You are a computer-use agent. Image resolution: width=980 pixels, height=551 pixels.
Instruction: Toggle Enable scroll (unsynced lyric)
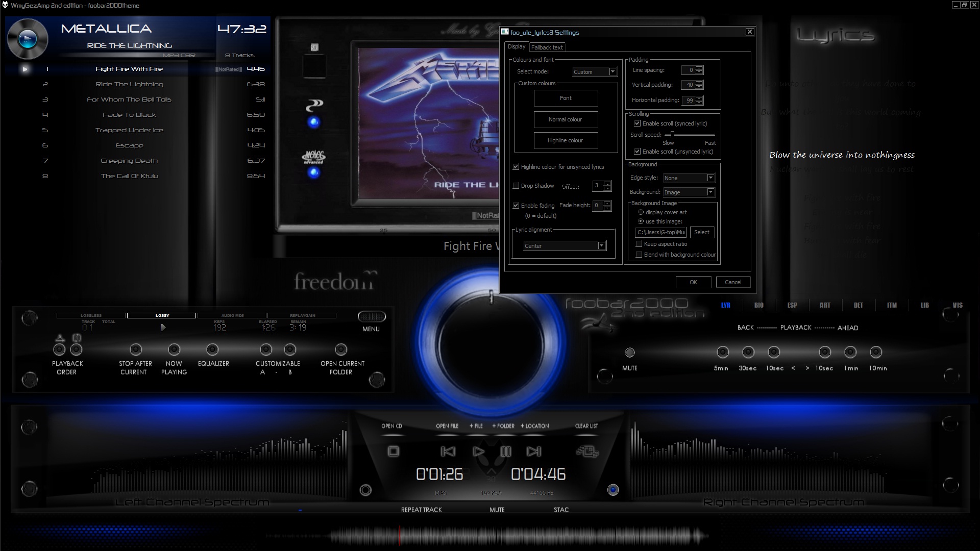(x=638, y=152)
